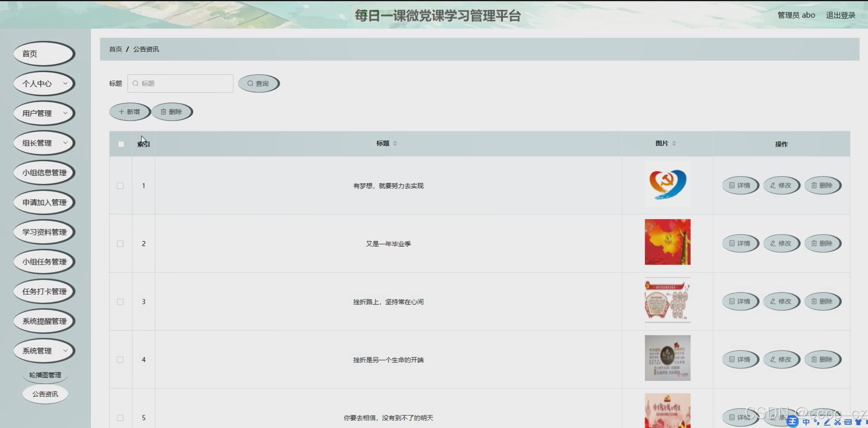Viewport: 868px width, 428px height.
Task: Open the 学习资料管理 menu item
Action: tap(44, 232)
